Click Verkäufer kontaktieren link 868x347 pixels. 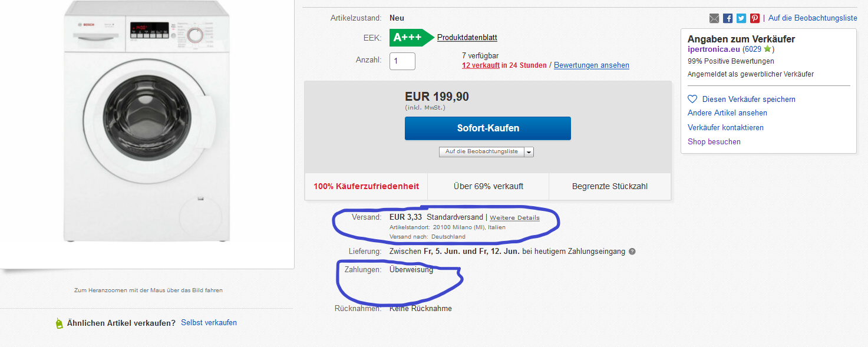coord(725,128)
